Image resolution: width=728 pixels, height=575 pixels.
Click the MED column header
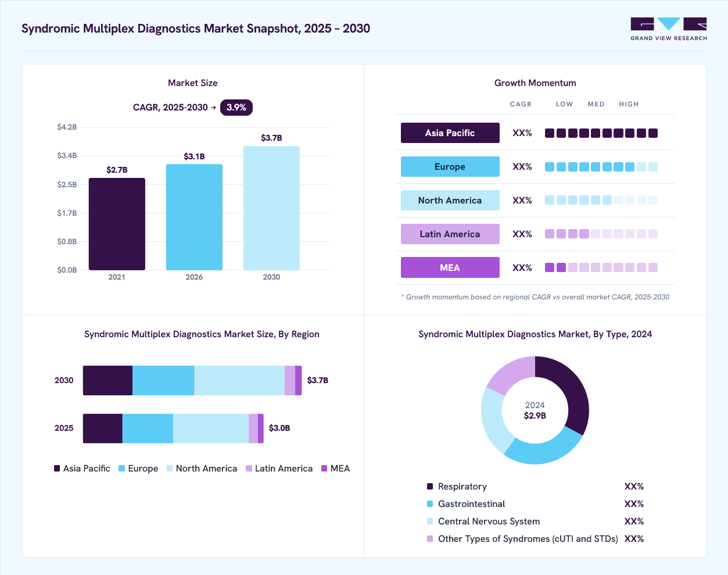point(596,104)
